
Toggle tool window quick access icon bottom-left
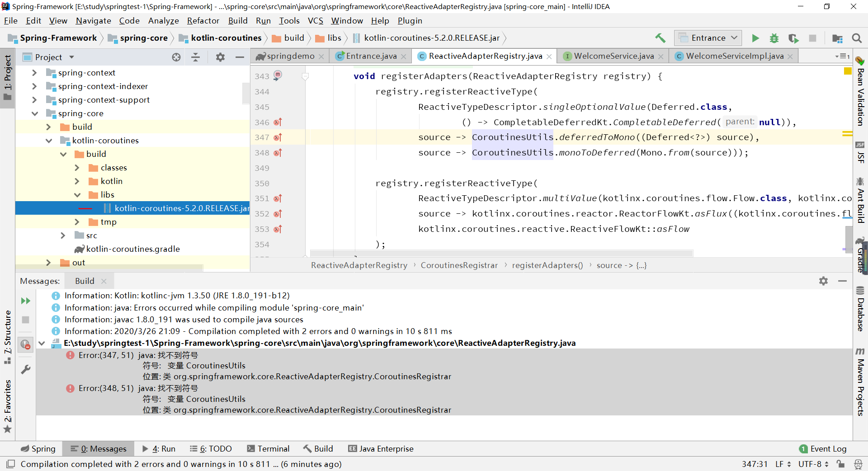click(x=11, y=464)
